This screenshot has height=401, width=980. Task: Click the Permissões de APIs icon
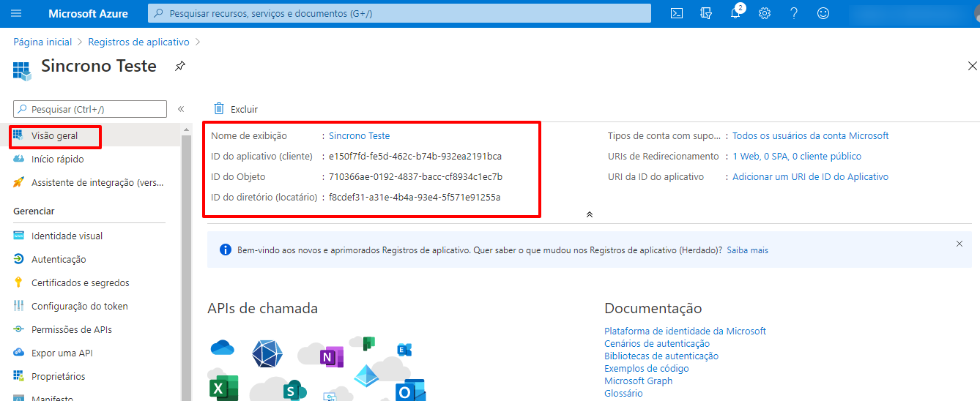tap(18, 329)
